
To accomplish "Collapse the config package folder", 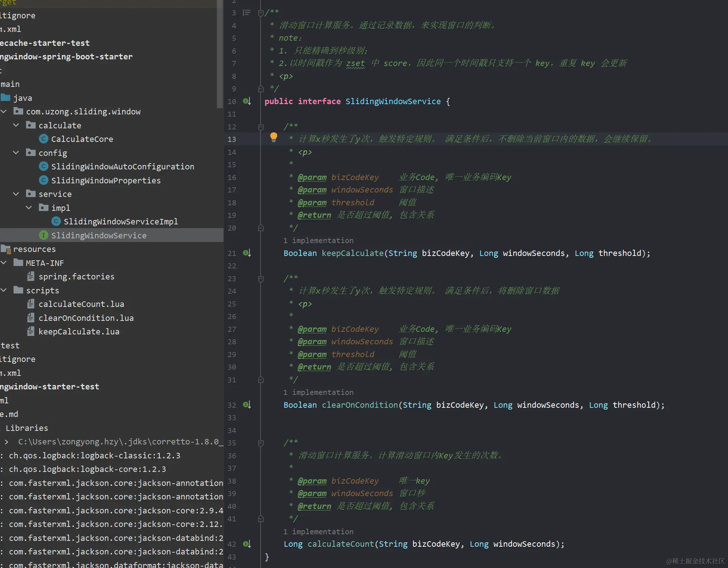I will pos(16,153).
